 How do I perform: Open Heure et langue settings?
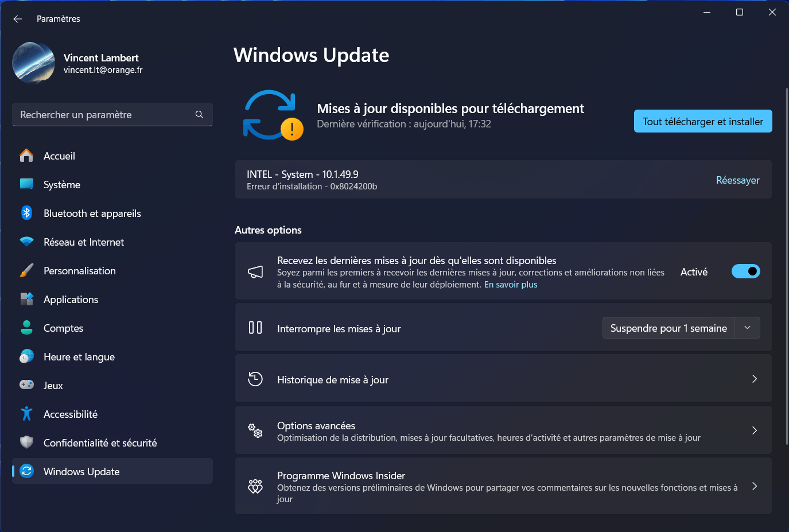point(112,356)
